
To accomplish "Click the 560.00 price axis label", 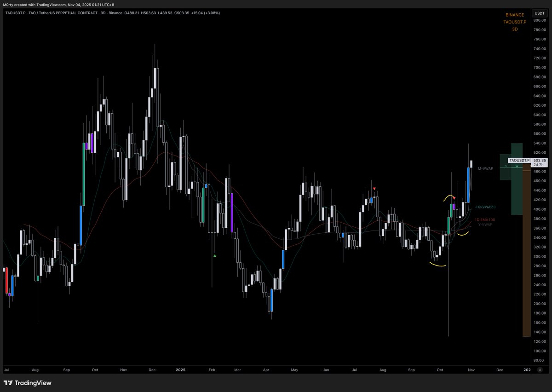I will 539,134.
